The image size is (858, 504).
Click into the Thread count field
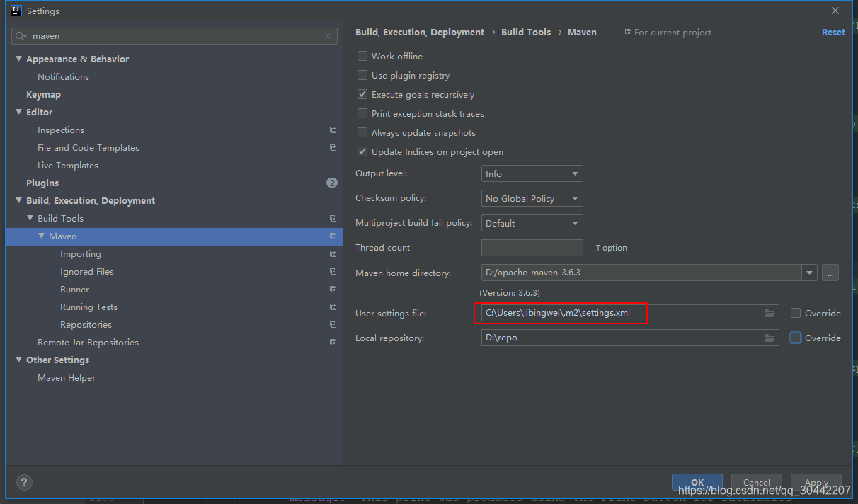(x=532, y=248)
